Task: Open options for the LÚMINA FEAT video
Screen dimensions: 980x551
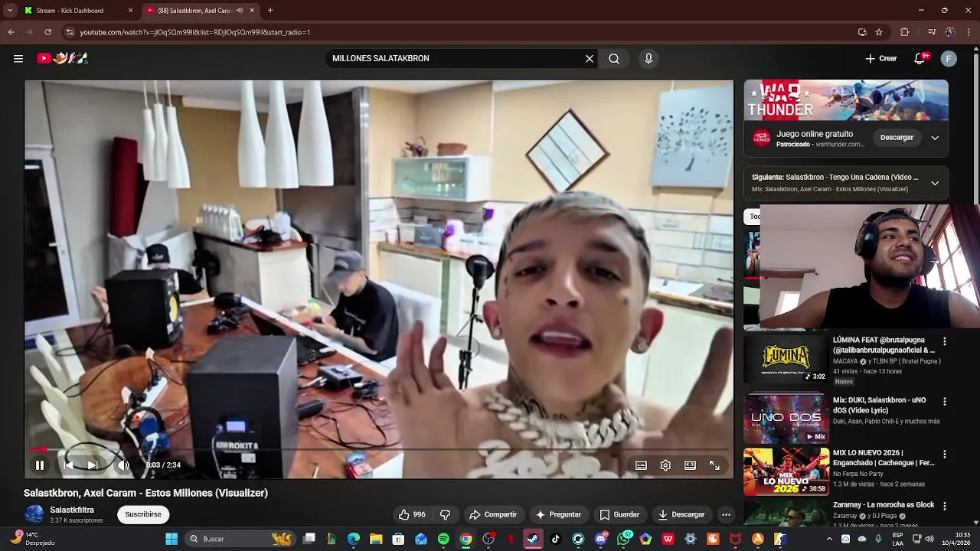Action: click(945, 341)
